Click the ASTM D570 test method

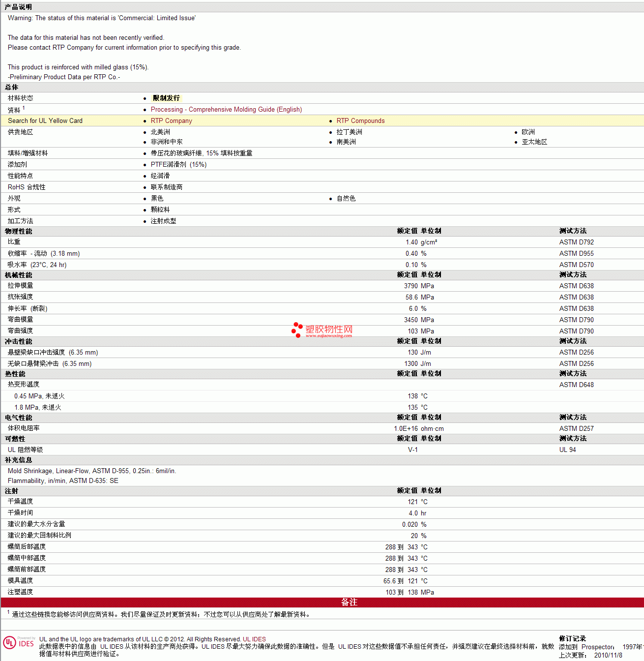[x=576, y=265]
